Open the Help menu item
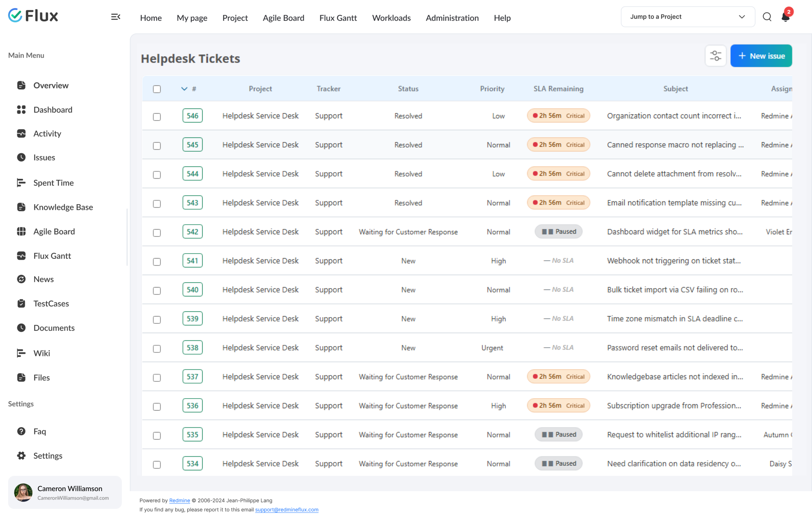The image size is (812, 519). (x=502, y=18)
